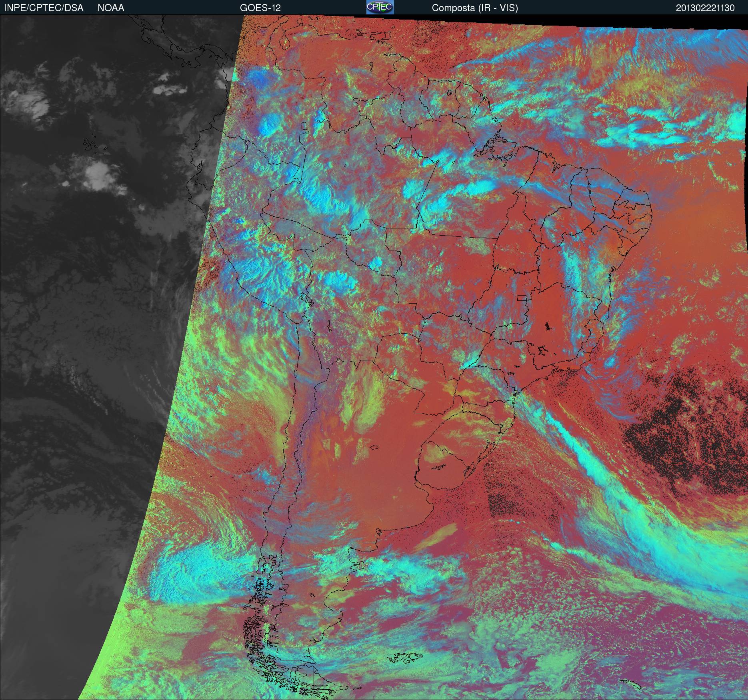Click the GOES-12 satellite label
This screenshot has width=748, height=700.
click(x=260, y=8)
